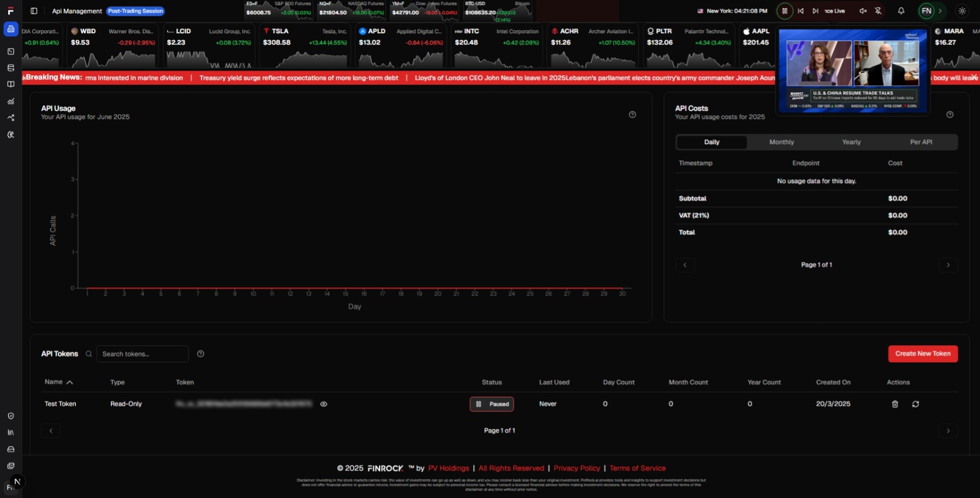Screen dimensions: 980x498
Task: Regenerate Test Token with refresh icon
Action: tap(916, 404)
